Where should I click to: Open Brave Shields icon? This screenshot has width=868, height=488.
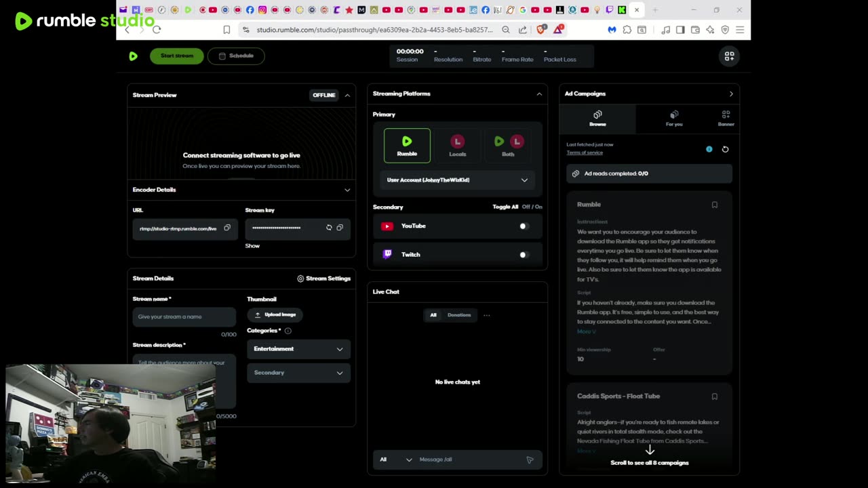[541, 30]
